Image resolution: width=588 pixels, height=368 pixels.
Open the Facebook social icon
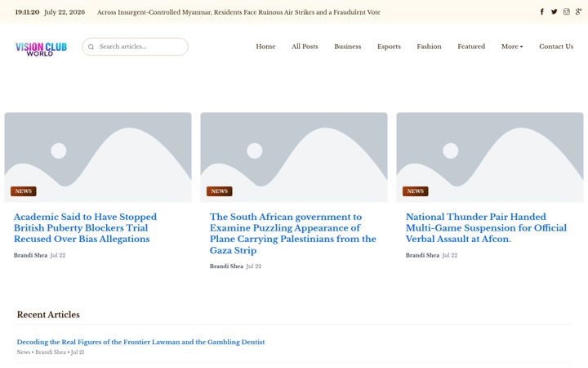click(542, 11)
